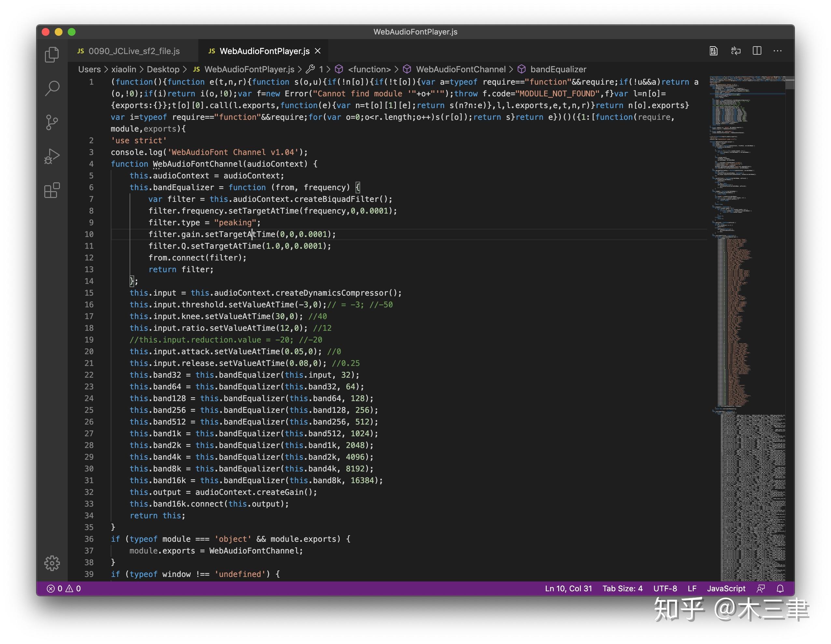Open the More Actions ellipsis menu
Image resolution: width=831 pixels, height=644 pixels.
[777, 51]
